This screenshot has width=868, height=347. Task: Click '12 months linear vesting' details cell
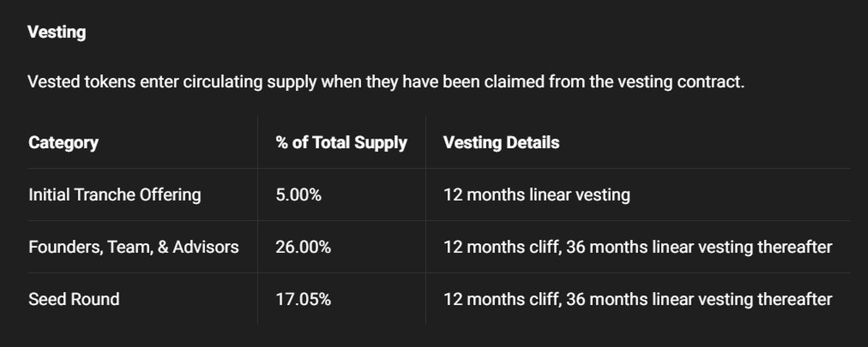537,194
